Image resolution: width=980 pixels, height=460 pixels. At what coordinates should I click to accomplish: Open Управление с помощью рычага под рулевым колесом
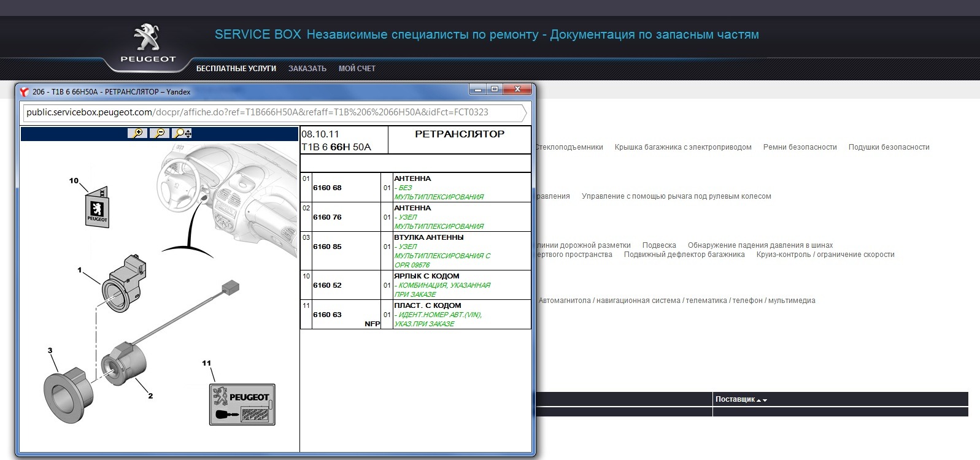click(x=676, y=196)
